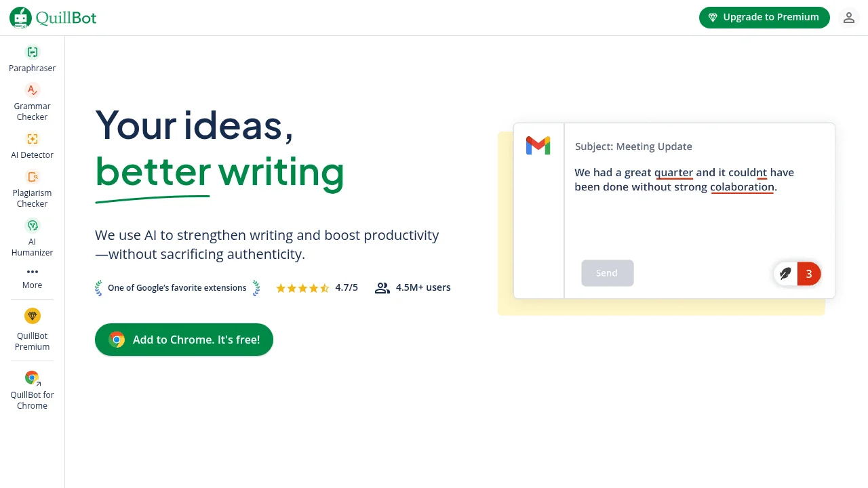The height and width of the screenshot is (488, 868).
Task: Select the AI Detector icon
Action: (x=32, y=139)
